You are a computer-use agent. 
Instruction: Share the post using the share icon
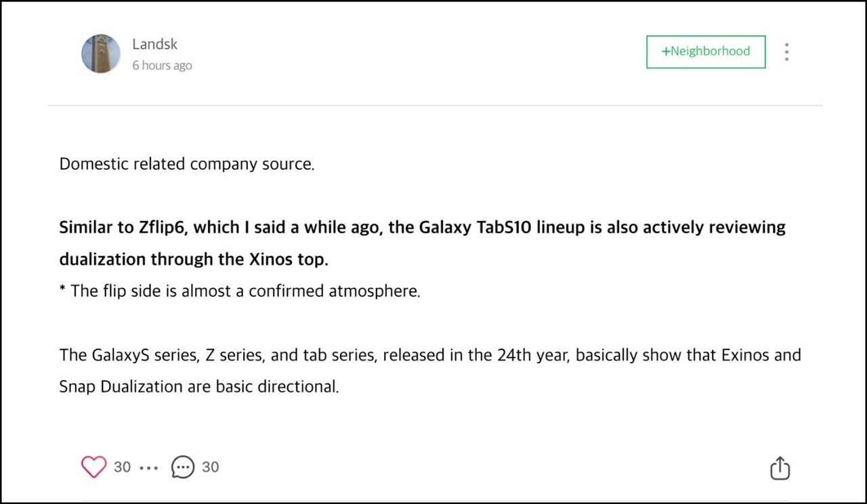pos(780,467)
